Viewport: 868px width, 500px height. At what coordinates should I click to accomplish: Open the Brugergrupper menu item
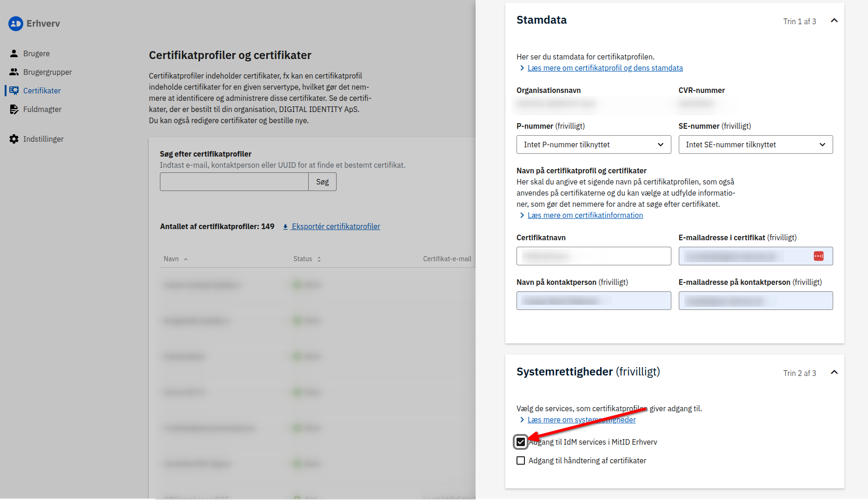click(x=47, y=72)
